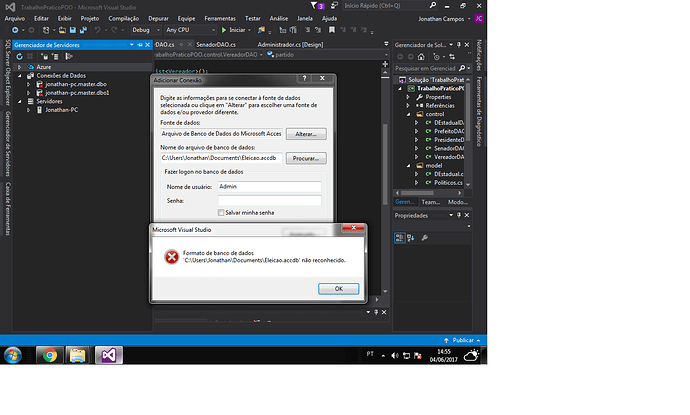Open the Editar menu
Image resolution: width=690 pixels, height=415 pixels.
point(41,18)
